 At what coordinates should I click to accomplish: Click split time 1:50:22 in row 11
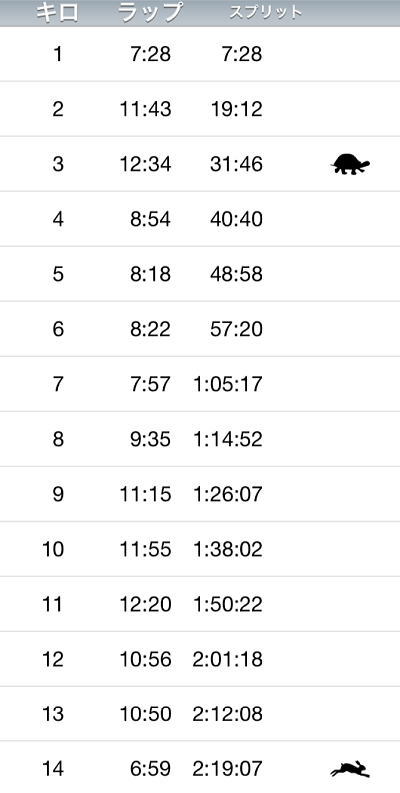[228, 604]
